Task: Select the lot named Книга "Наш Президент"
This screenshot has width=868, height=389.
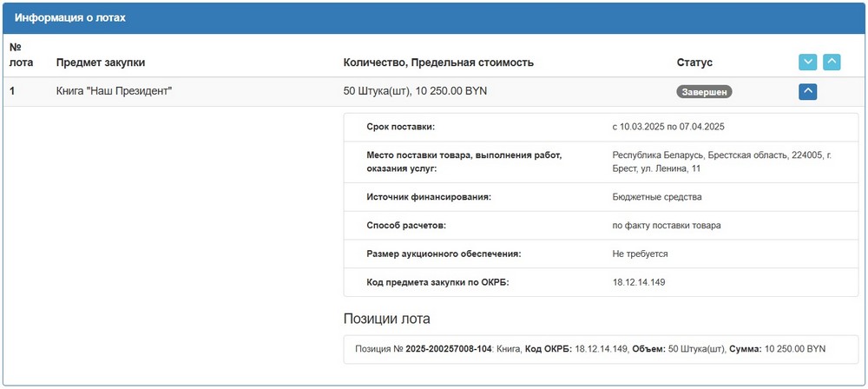Action: point(115,91)
